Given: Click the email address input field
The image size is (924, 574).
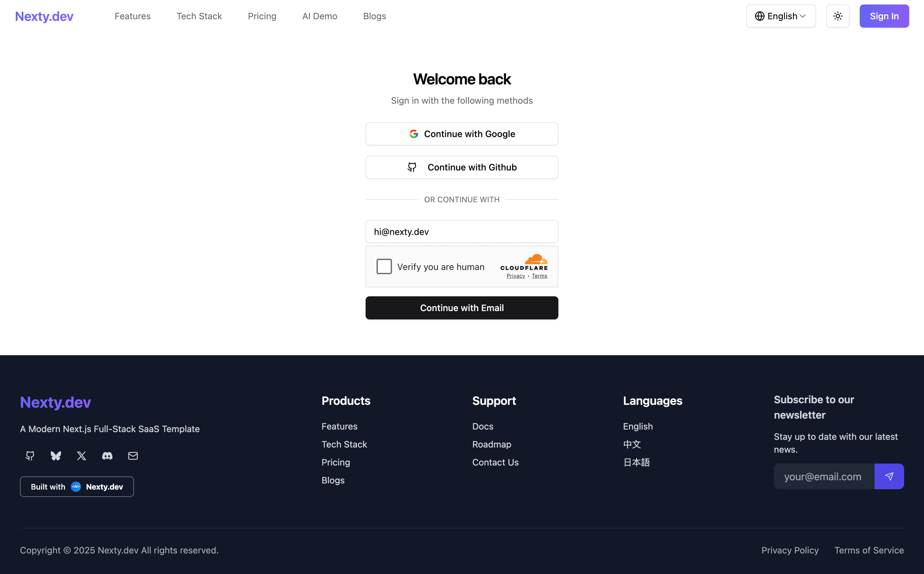Looking at the screenshot, I should [x=462, y=231].
